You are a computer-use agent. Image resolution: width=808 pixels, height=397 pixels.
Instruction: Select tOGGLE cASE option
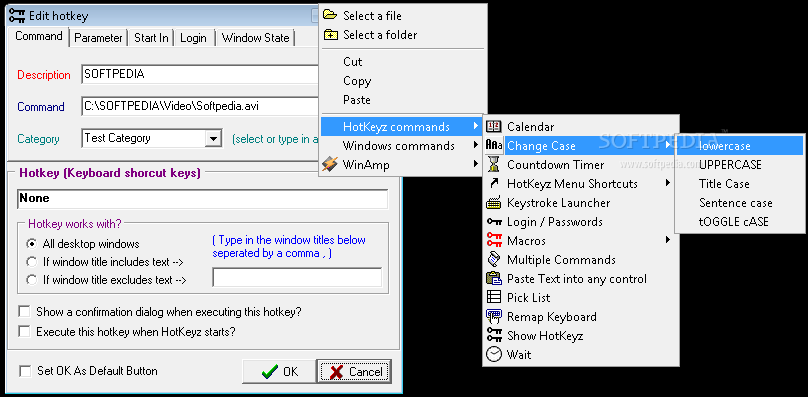739,222
